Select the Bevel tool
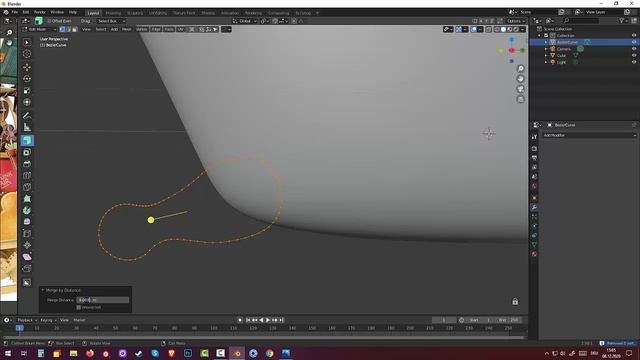The image size is (640, 360). [27, 164]
